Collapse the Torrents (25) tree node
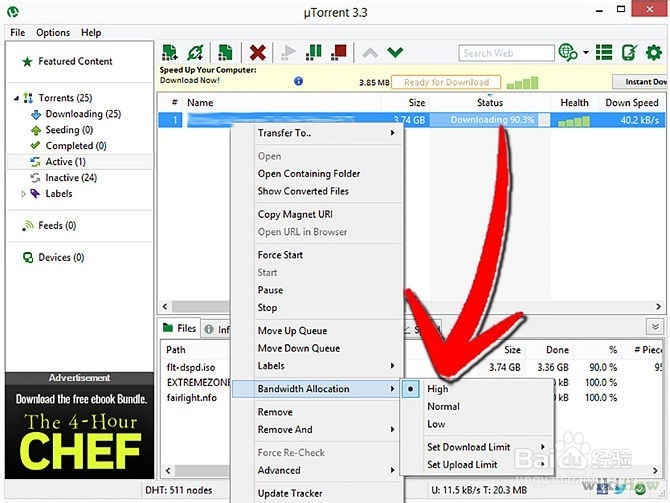This screenshot has width=670, height=503. 16,98
